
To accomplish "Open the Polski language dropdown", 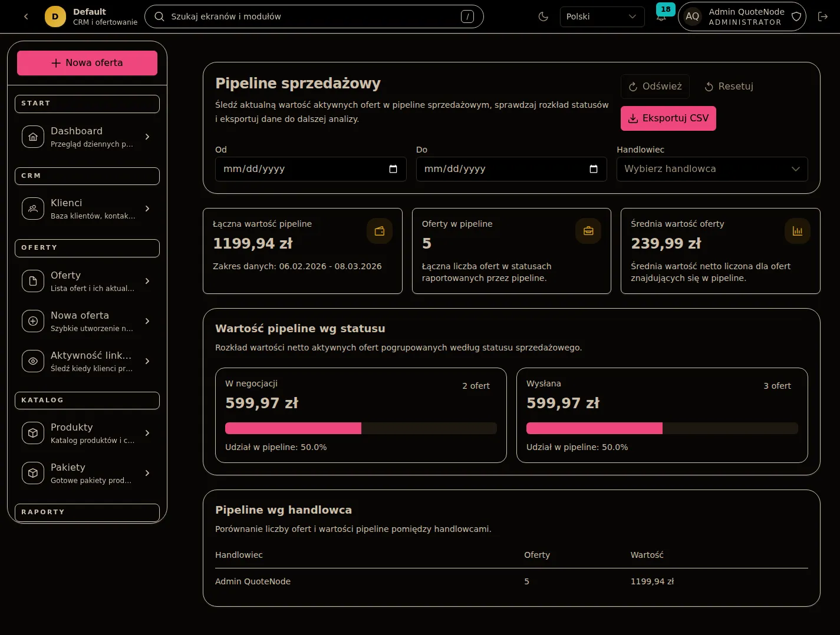I will pos(601,16).
